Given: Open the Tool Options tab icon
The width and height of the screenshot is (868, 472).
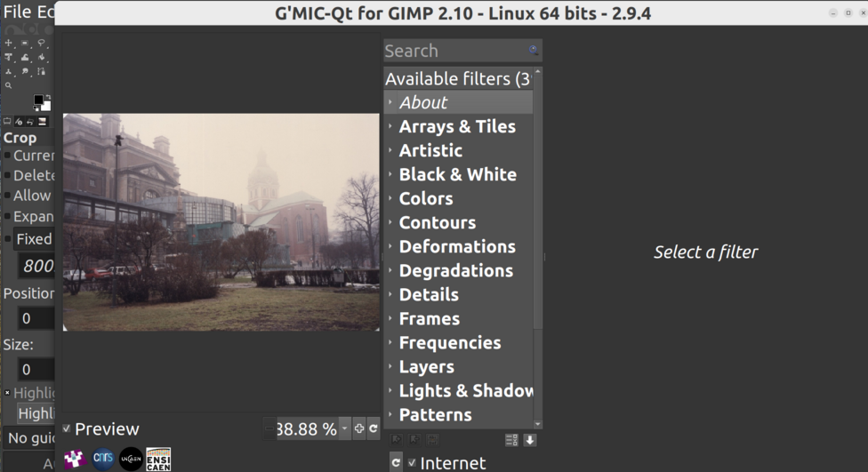Looking at the screenshot, I should coord(7,121).
